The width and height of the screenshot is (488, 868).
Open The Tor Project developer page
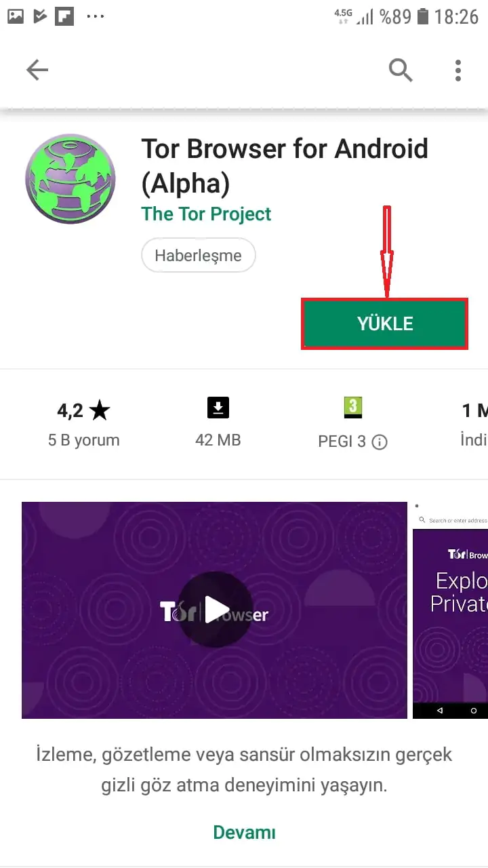(206, 214)
